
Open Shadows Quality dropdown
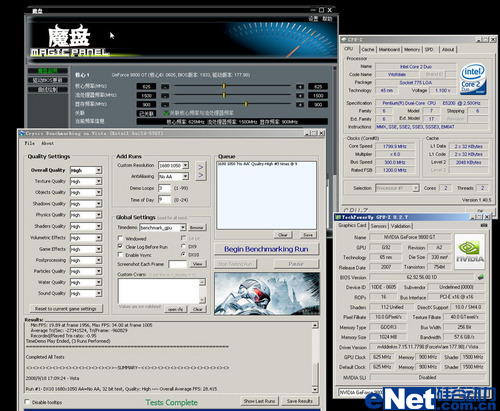point(99,204)
